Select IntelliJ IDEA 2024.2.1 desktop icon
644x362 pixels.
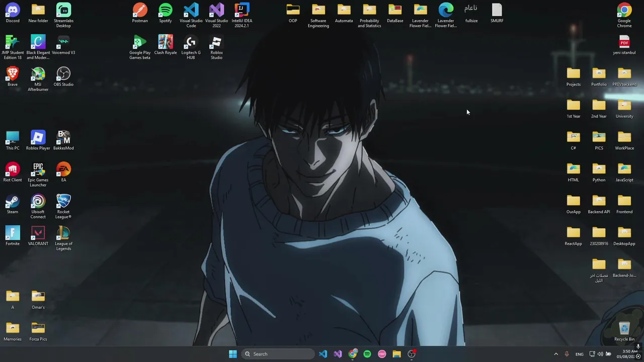(x=242, y=15)
